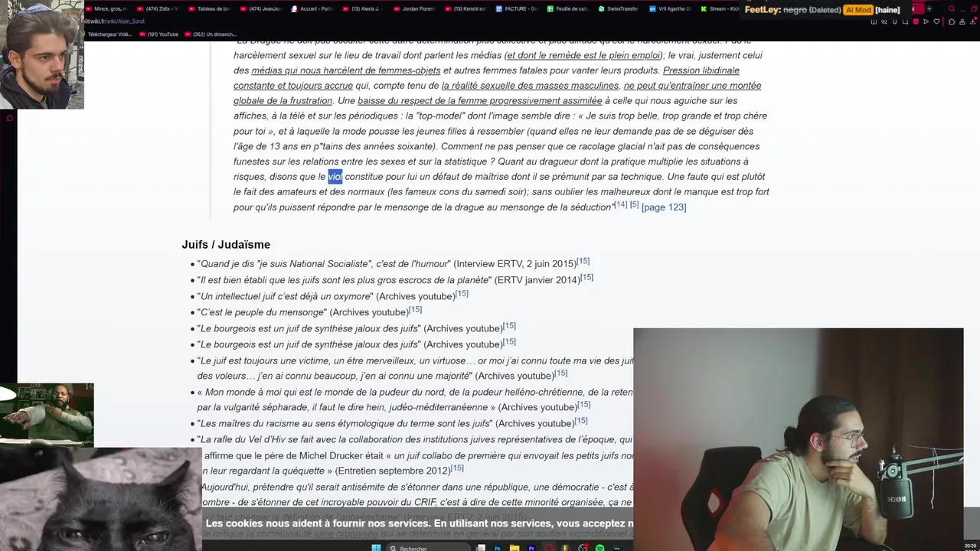
Task: Open Windows Start menu
Action: coord(376,548)
